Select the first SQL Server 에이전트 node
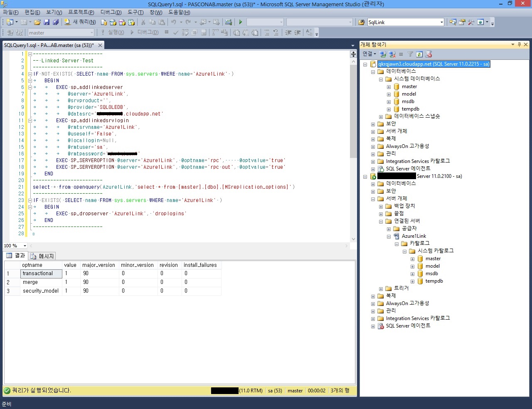This screenshot has height=409, width=532. tap(408, 169)
